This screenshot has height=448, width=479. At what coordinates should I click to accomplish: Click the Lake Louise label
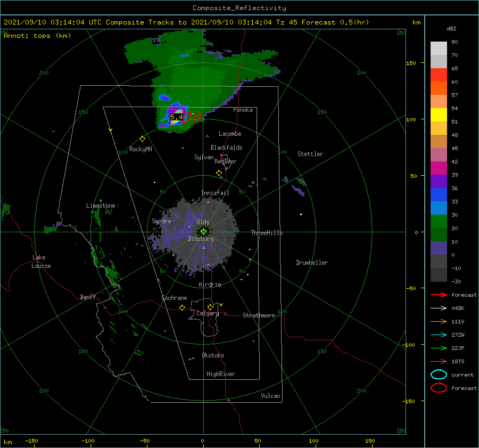tap(41, 262)
